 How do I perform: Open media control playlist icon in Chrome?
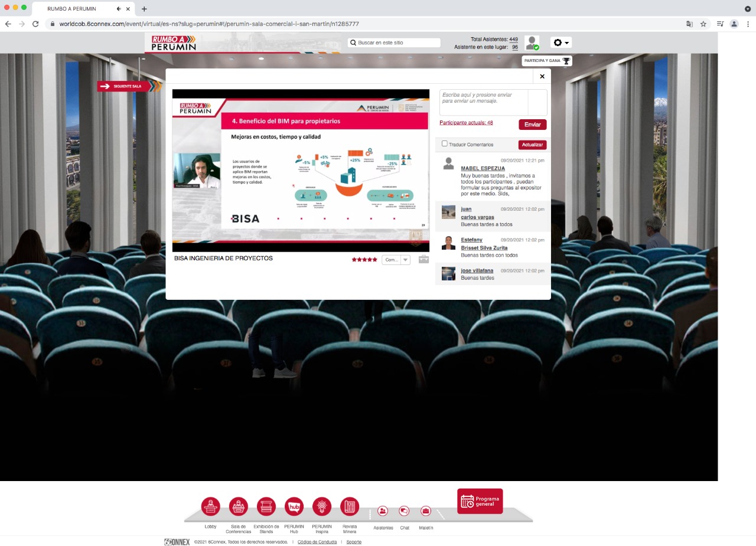coord(720,24)
